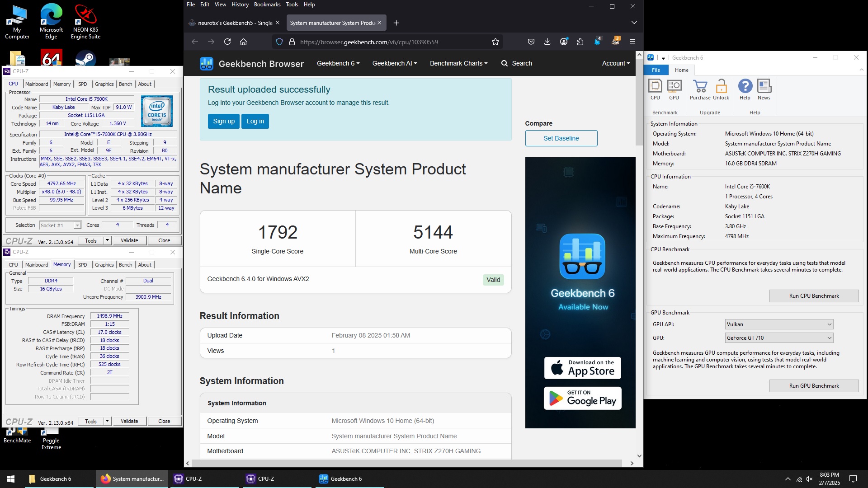Go to Firefox home page icon
868x488 pixels.
click(243, 42)
